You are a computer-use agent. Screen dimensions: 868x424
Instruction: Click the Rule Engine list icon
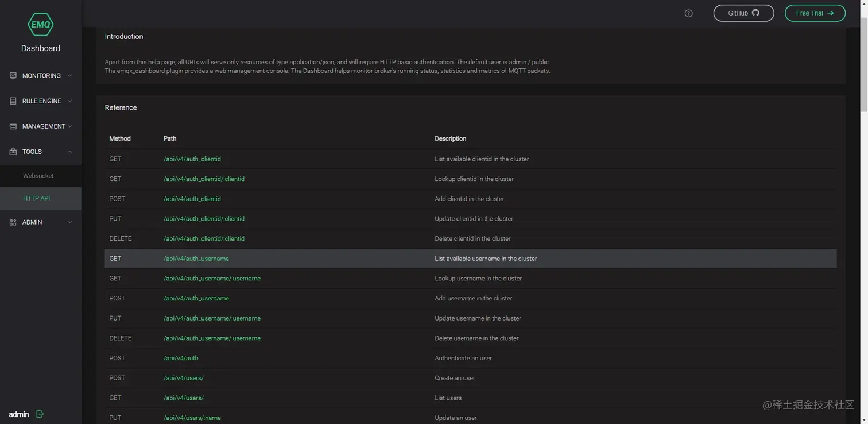pos(13,101)
